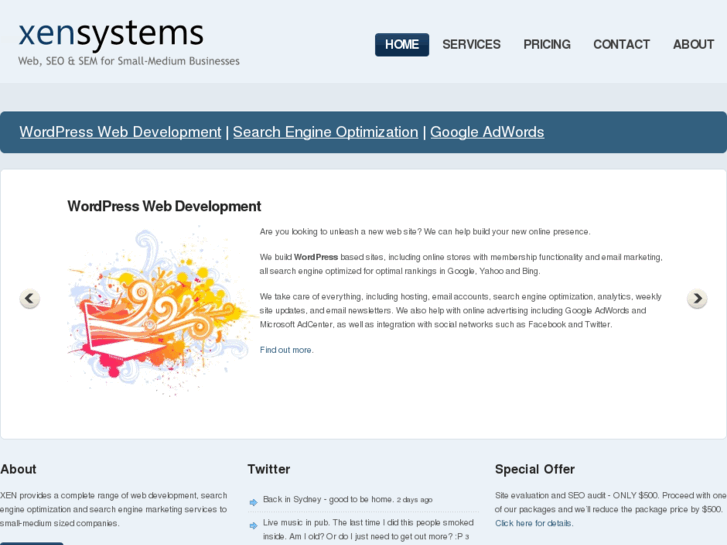Image resolution: width=727 pixels, height=545 pixels.
Task: Open the ABOUT menu item
Action: [694, 45]
